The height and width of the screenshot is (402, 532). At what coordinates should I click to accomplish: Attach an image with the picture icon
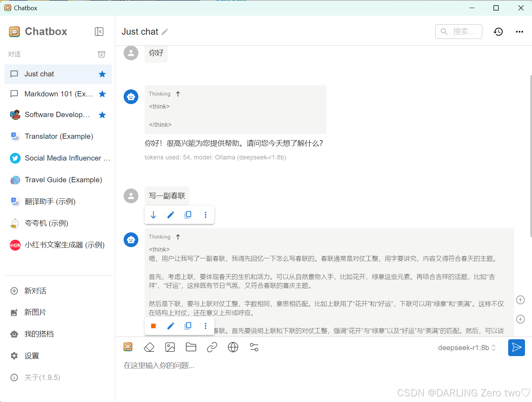tap(170, 347)
